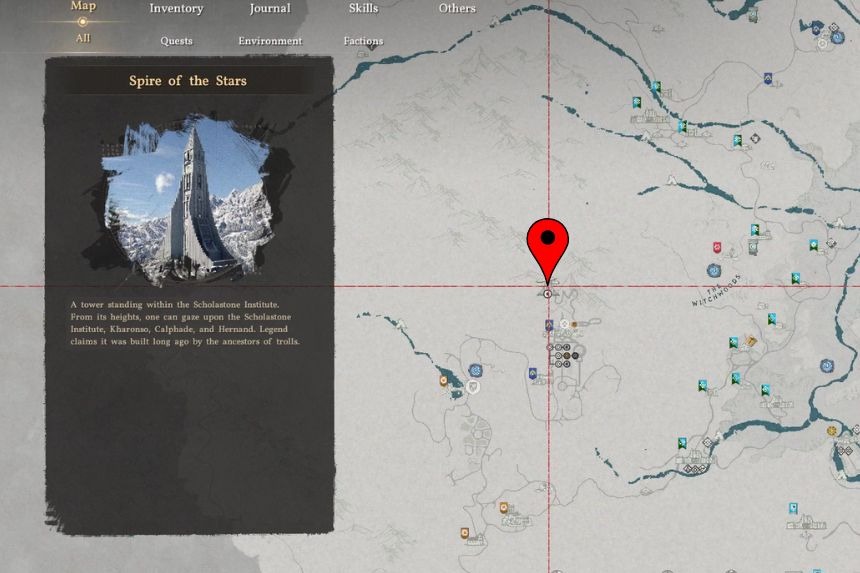860x573 pixels.
Task: Select the blue round icon by the eastern river
Action: click(x=827, y=366)
